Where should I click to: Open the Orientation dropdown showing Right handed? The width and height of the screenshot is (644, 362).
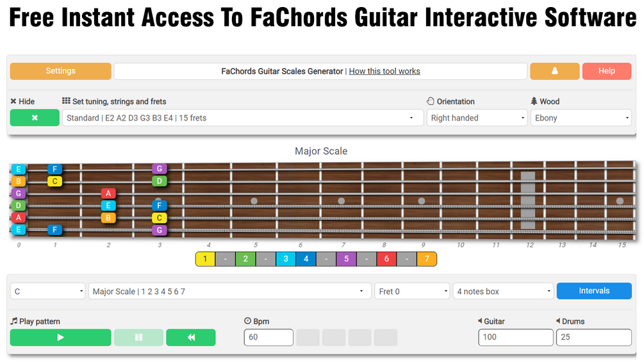(477, 118)
